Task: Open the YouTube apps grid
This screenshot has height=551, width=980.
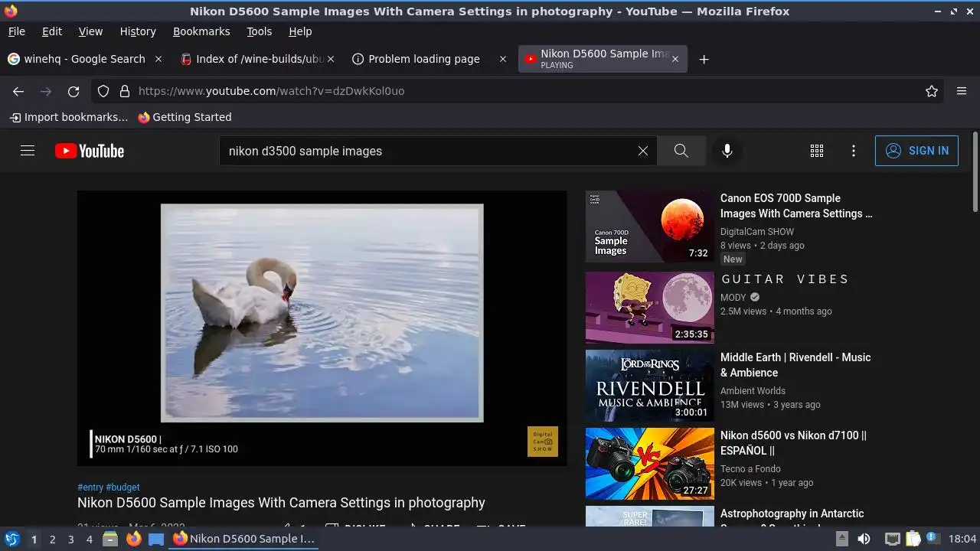Action: coord(817,151)
